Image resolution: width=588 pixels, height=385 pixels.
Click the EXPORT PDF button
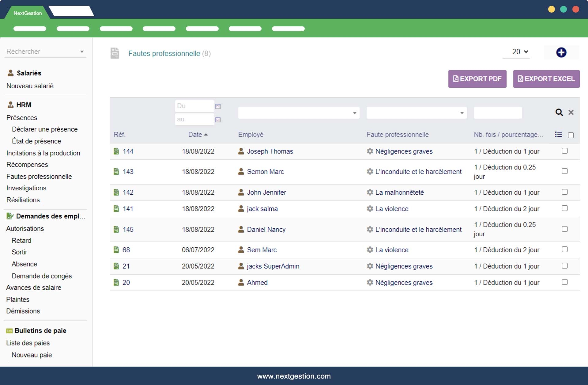[477, 79]
